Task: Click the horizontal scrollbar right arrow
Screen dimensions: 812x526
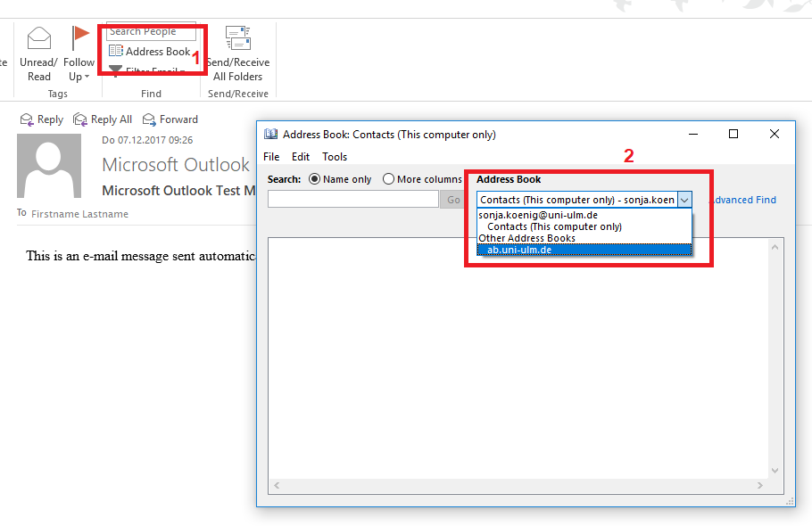Action: pyautogui.click(x=759, y=485)
